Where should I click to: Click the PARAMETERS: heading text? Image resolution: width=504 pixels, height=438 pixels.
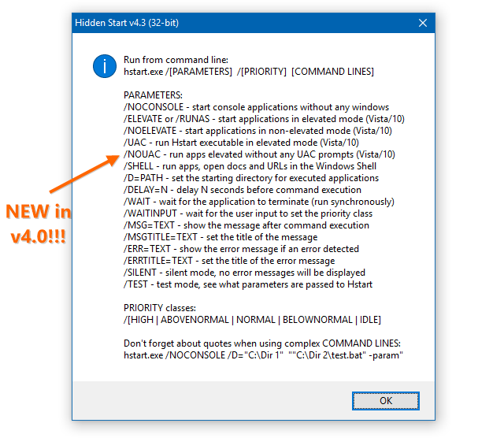(x=153, y=95)
